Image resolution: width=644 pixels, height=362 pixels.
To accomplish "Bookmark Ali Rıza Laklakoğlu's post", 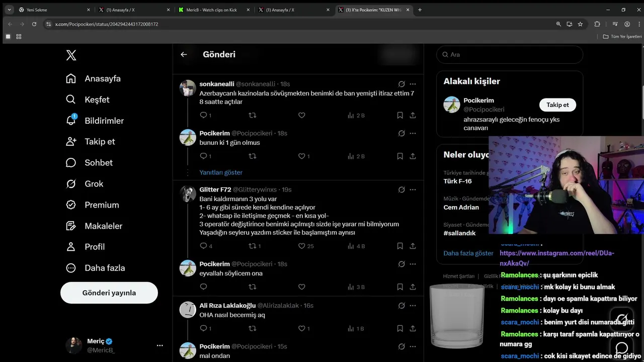I will click(x=400, y=328).
